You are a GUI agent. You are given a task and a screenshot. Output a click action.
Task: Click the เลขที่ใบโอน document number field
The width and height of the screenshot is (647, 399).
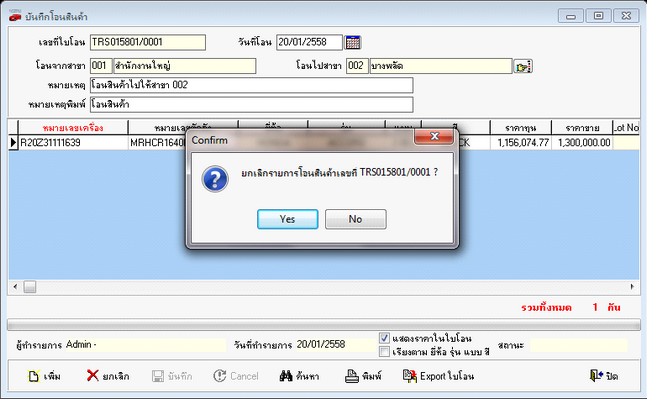[x=148, y=42]
